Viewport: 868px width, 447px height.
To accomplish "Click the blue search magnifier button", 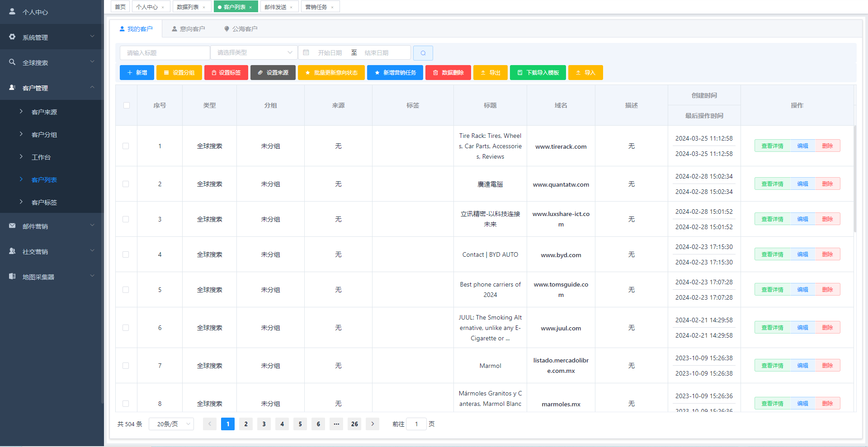I will [x=423, y=53].
